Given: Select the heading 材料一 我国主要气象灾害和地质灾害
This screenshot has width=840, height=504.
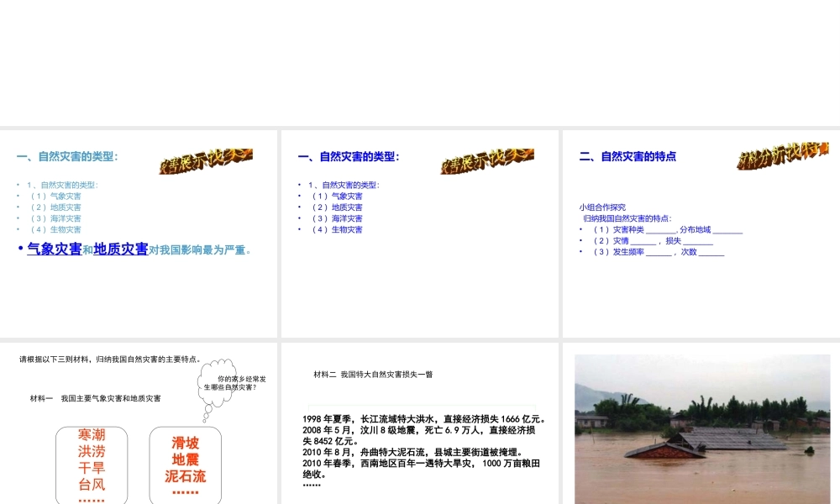Looking at the screenshot, I should point(96,398).
